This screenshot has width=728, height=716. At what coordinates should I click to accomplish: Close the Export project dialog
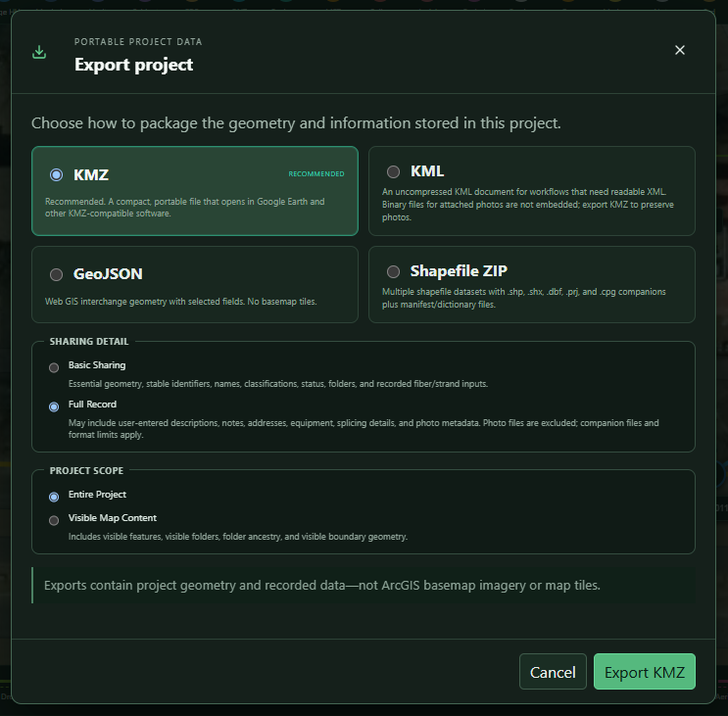tap(680, 50)
